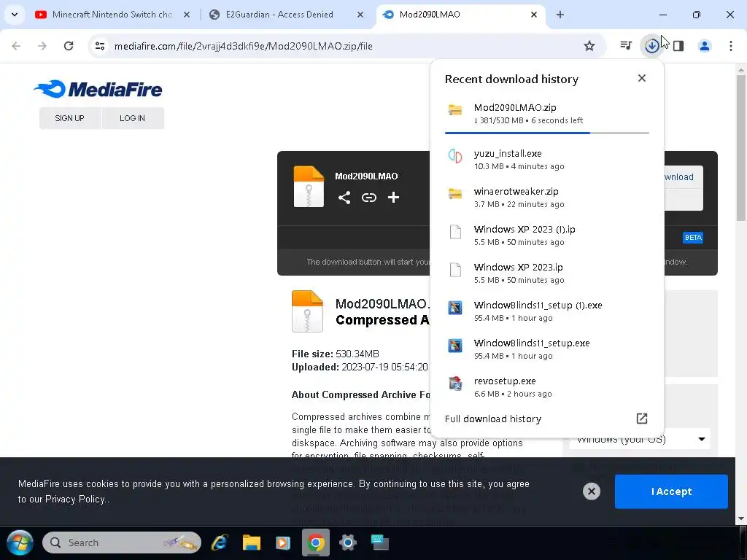Click the LOG IN button
The width and height of the screenshot is (747, 560).
pos(133,118)
